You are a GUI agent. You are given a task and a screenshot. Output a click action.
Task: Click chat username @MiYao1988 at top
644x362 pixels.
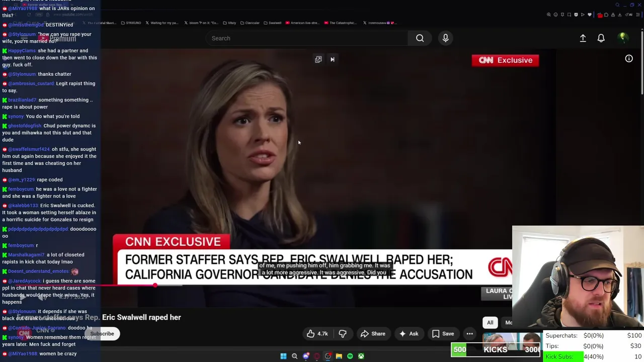(x=23, y=9)
